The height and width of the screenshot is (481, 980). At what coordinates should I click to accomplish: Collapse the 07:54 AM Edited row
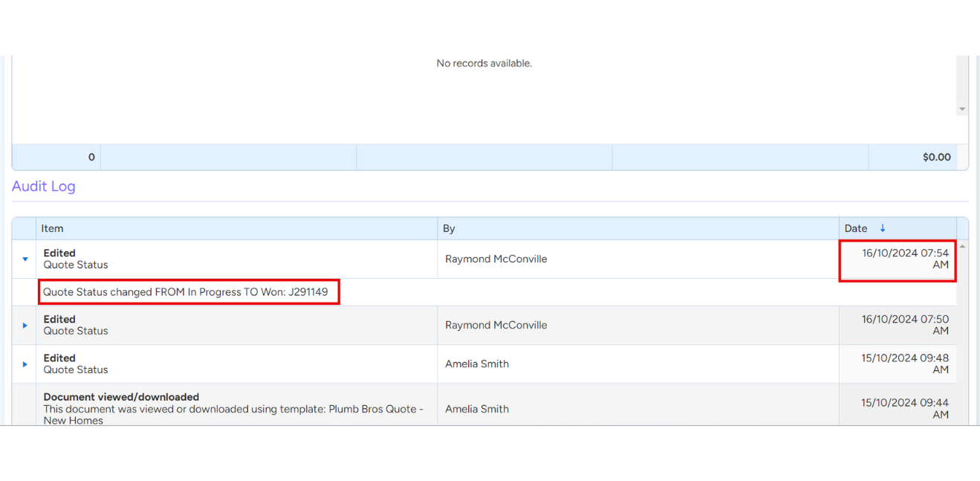pyautogui.click(x=25, y=259)
